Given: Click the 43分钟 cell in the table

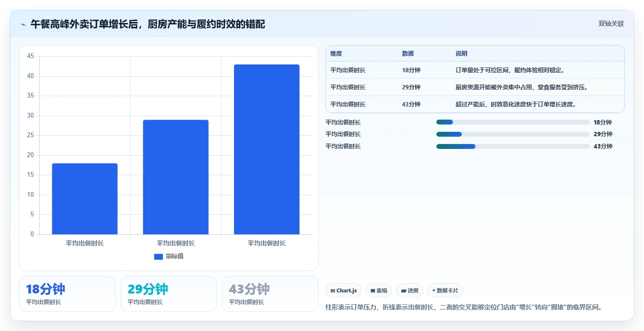Looking at the screenshot, I should coord(411,104).
